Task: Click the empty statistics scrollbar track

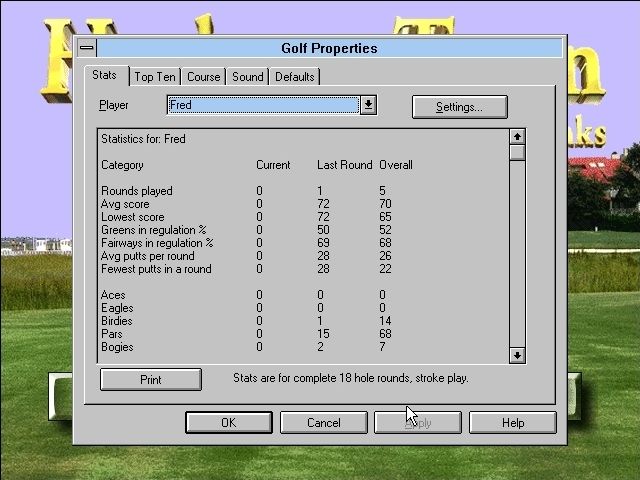Action: pyautogui.click(x=517, y=250)
